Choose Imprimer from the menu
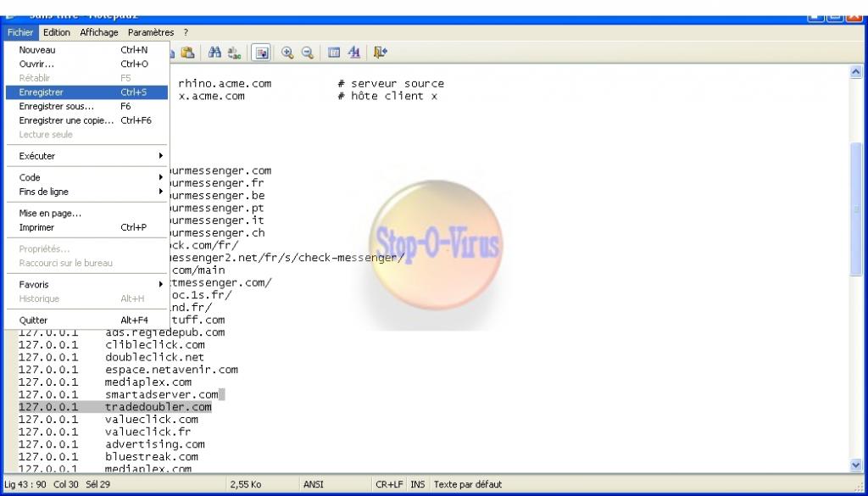The image size is (868, 496). [x=86, y=227]
